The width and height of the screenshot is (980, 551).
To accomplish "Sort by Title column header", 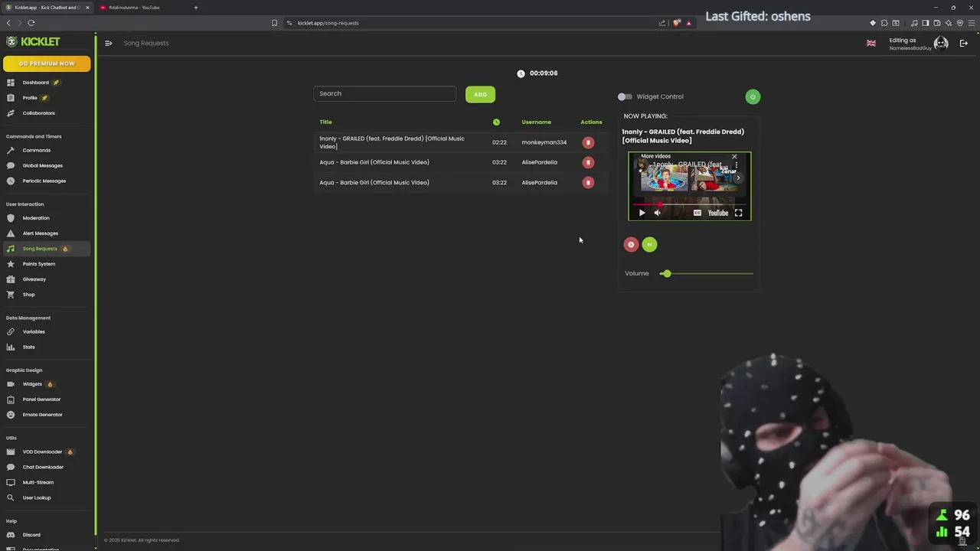I will point(325,122).
